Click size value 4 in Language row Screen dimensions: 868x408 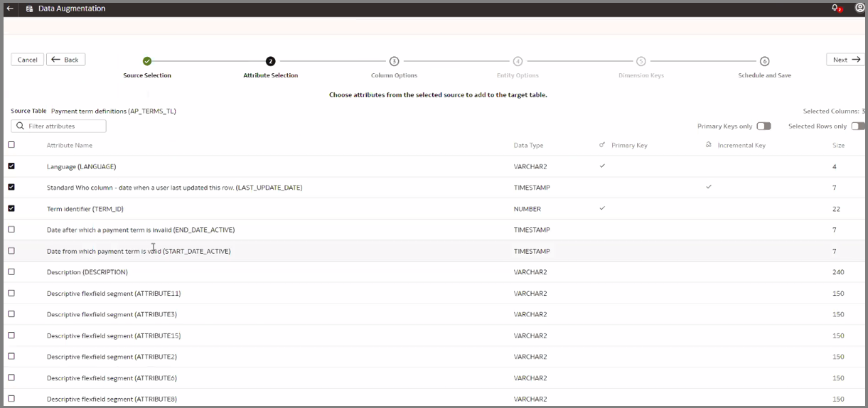click(x=835, y=166)
